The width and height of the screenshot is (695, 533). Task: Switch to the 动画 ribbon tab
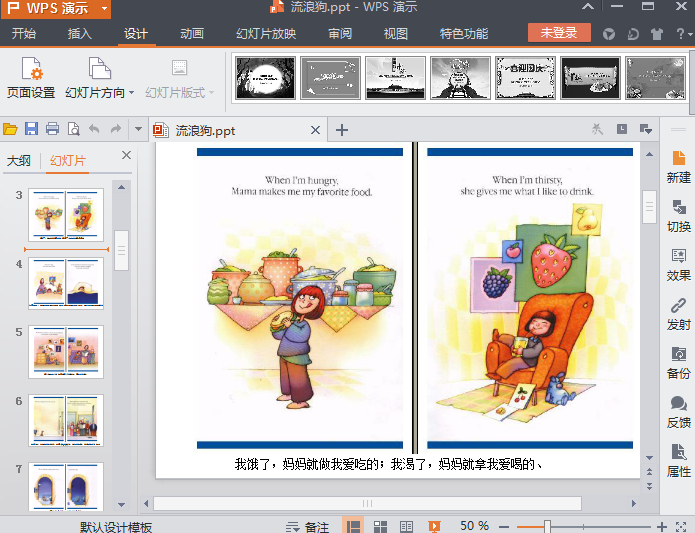click(x=192, y=34)
